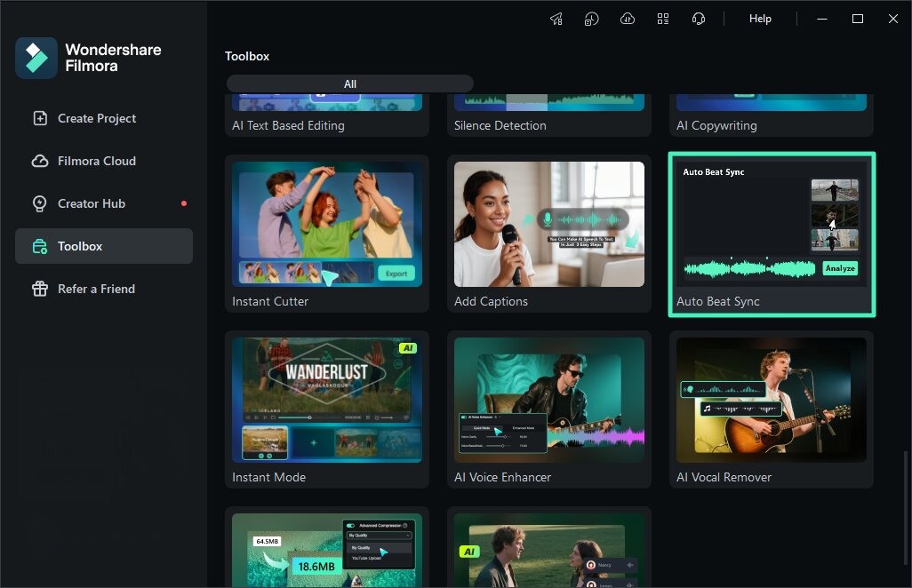Open the Silence Detection tool

click(549, 115)
